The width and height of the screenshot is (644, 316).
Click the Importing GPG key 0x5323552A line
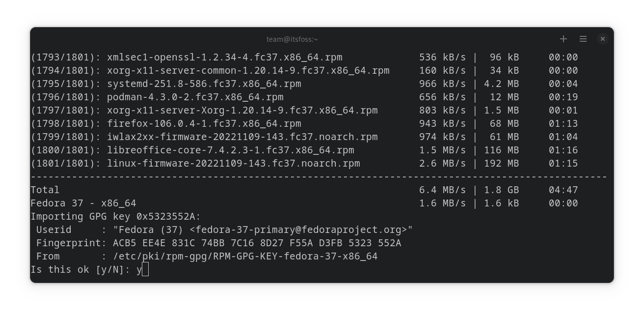tap(116, 216)
